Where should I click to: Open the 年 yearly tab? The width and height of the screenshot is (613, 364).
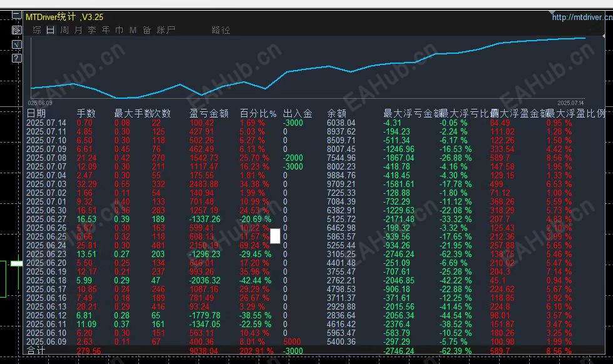106,30
